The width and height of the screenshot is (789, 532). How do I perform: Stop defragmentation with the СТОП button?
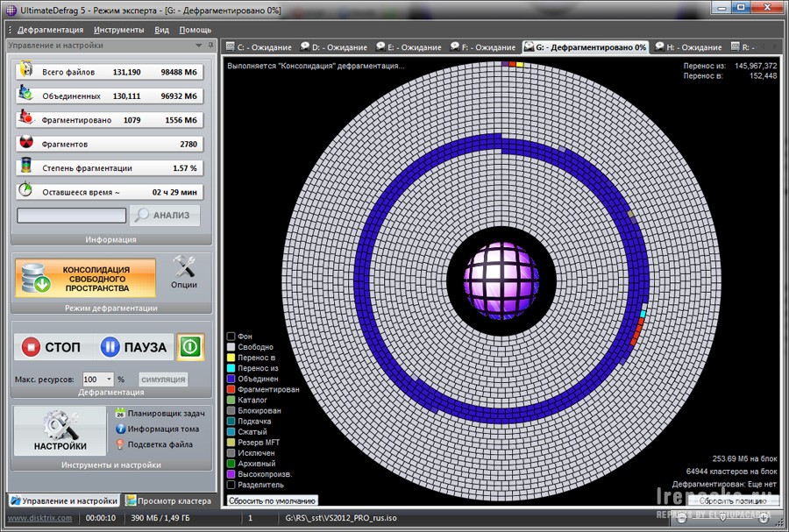click(x=53, y=347)
